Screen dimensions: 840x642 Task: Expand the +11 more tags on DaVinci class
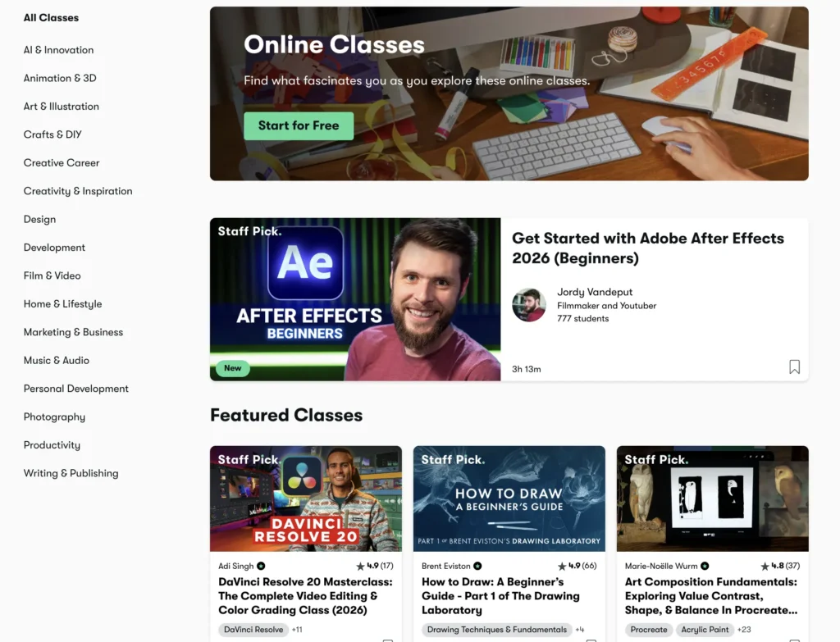coord(297,630)
